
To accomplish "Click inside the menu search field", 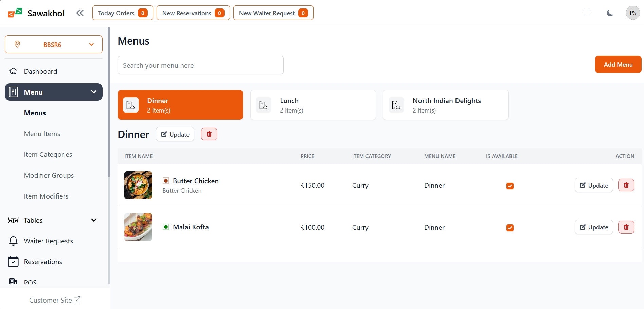I will 200,65.
